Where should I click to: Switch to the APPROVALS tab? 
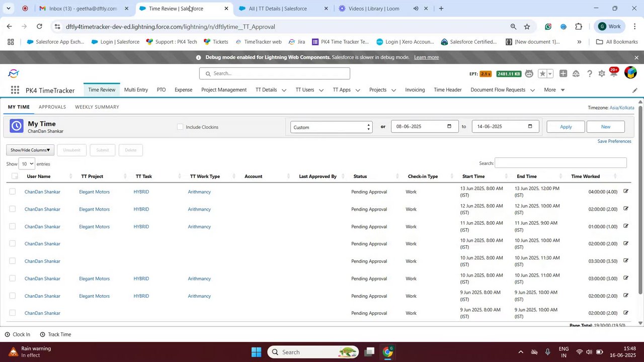click(x=52, y=107)
